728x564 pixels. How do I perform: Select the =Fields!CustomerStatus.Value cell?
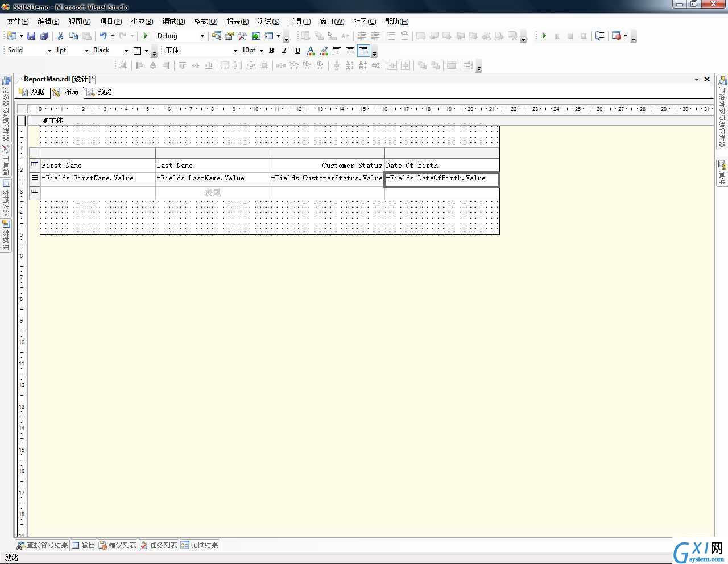[327, 179]
